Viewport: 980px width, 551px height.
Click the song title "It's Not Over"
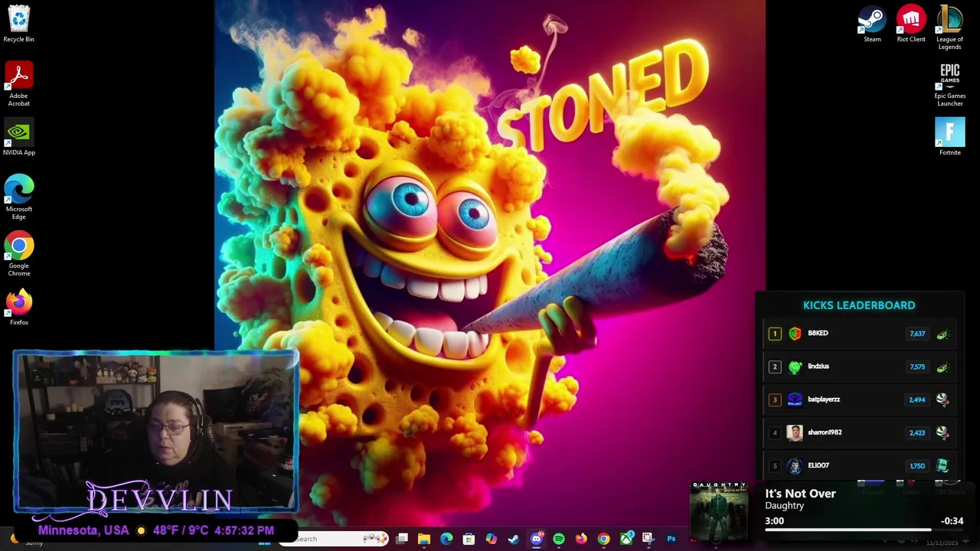click(x=800, y=494)
